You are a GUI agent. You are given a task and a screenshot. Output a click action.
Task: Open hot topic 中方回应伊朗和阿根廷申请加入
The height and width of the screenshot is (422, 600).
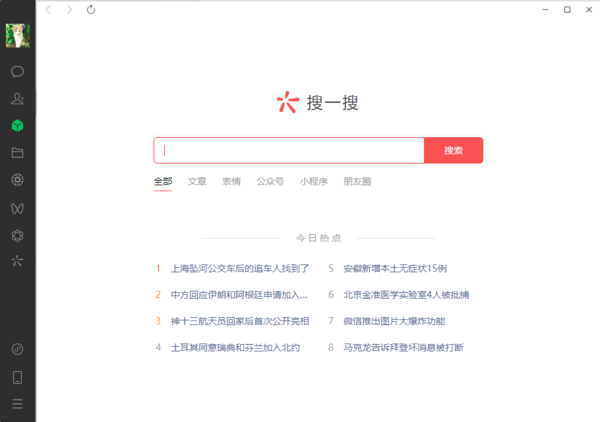[x=239, y=295]
